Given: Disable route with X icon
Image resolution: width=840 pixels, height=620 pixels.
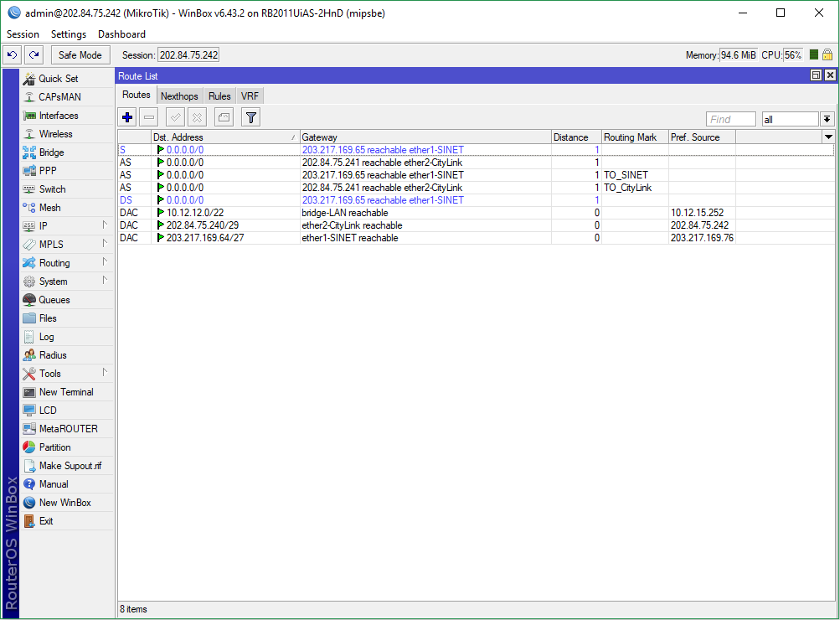Looking at the screenshot, I should pyautogui.click(x=197, y=117).
